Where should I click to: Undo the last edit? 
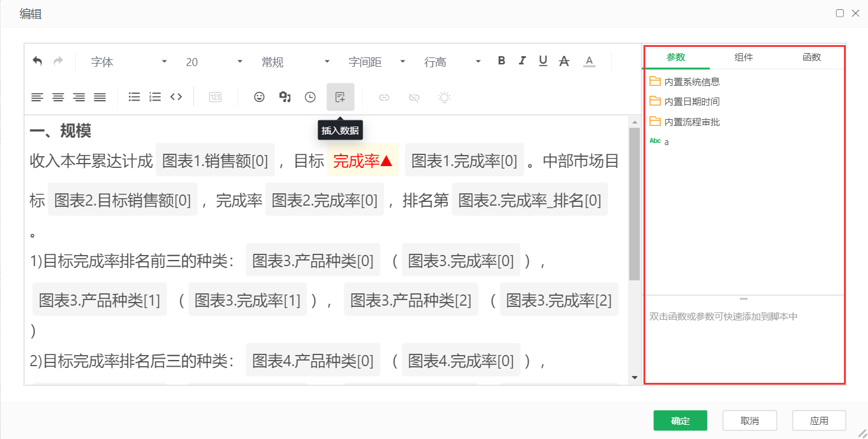pyautogui.click(x=37, y=61)
